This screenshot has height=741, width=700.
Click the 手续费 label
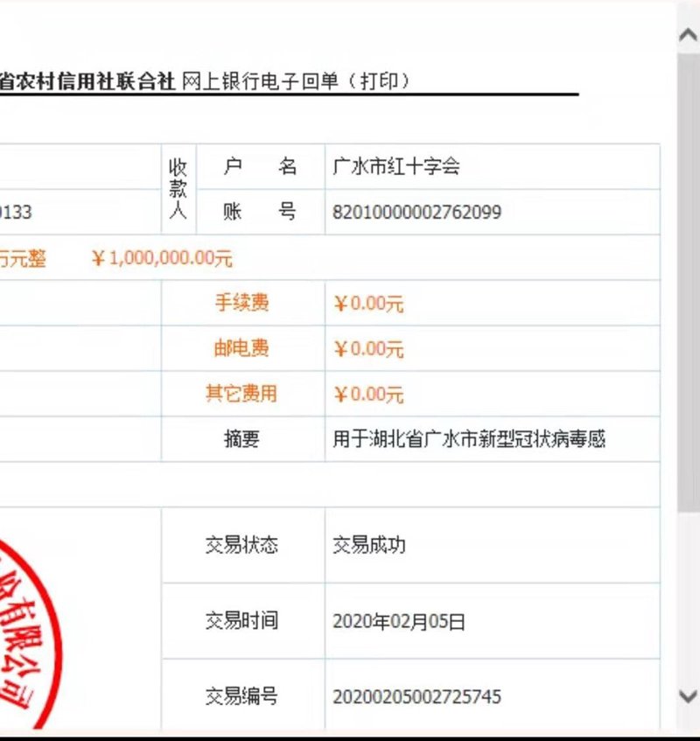242,303
